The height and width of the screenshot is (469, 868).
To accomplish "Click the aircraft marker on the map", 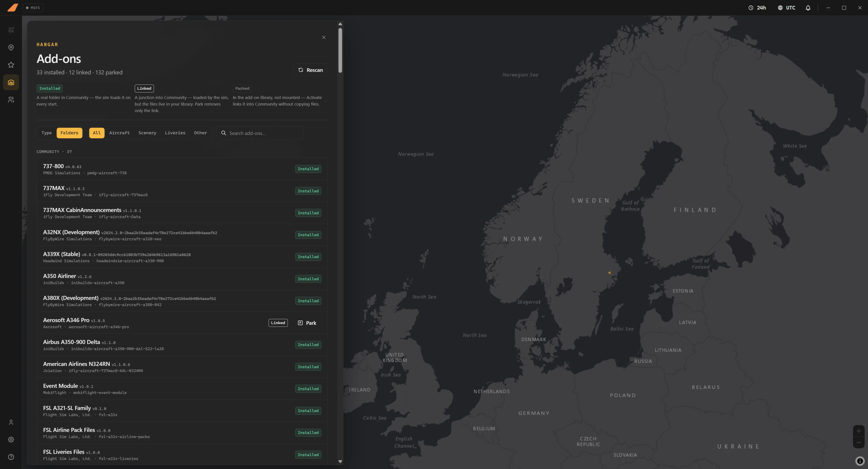I will (x=609, y=273).
